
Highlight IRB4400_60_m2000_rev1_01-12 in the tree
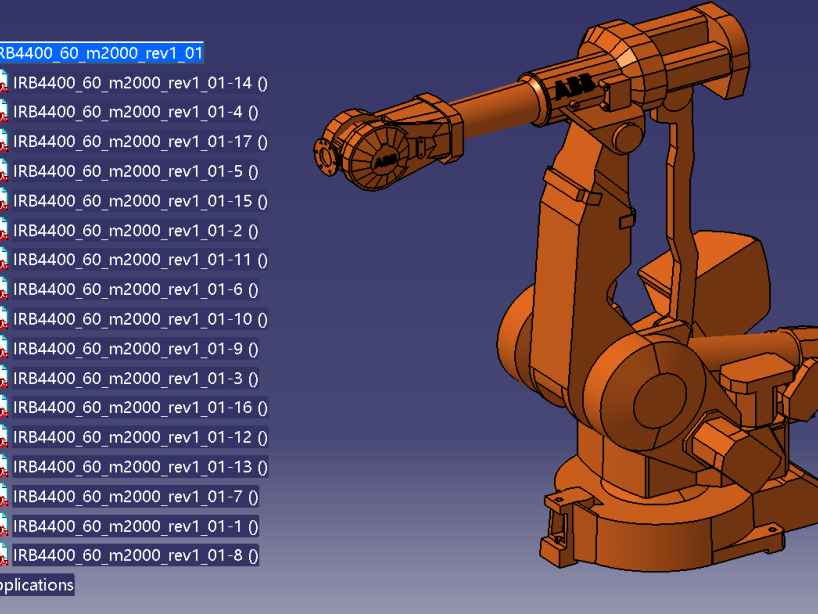(139, 437)
